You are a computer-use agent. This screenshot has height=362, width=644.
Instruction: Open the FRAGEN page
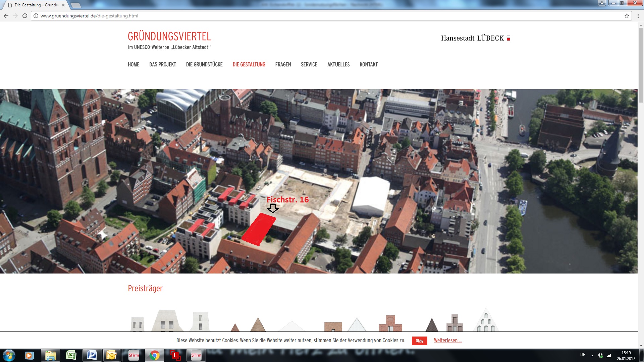pos(283,64)
